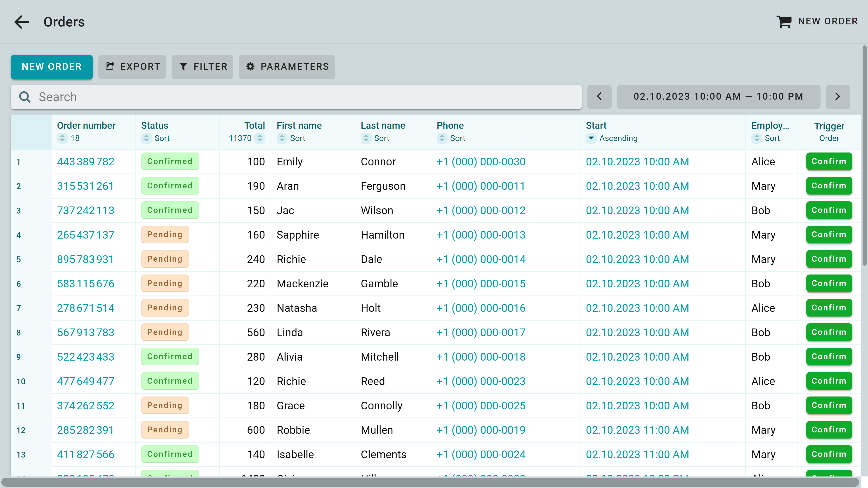Click the shopping cart New Order icon
Viewport: 868px width, 488px height.
[x=784, y=21]
